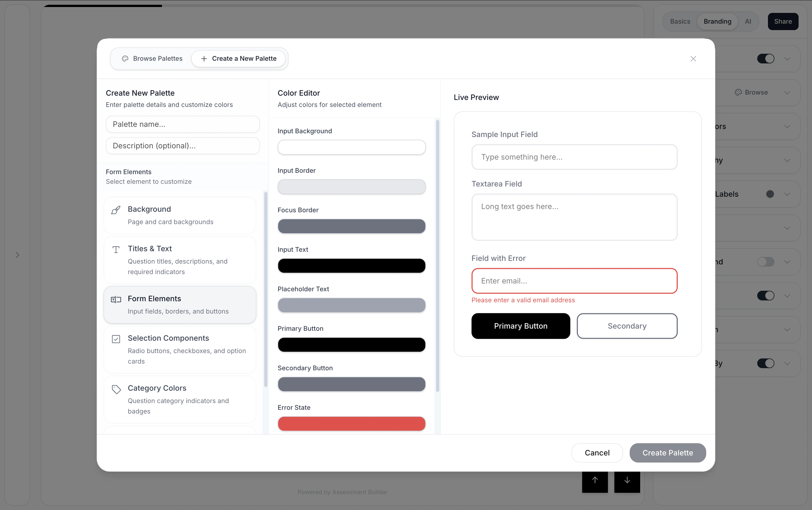Click the tag icon next to Category Colors

click(x=116, y=389)
